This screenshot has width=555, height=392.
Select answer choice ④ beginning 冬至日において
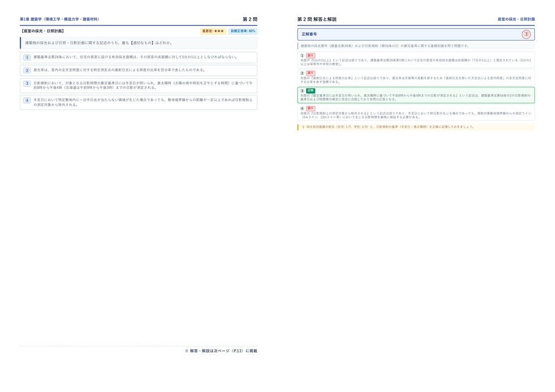click(138, 102)
